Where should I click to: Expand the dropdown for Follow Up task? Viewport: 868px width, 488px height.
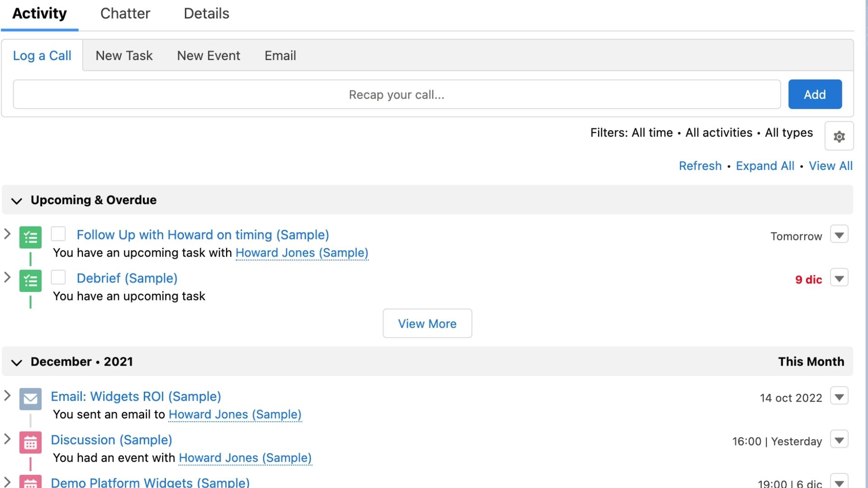click(x=840, y=235)
